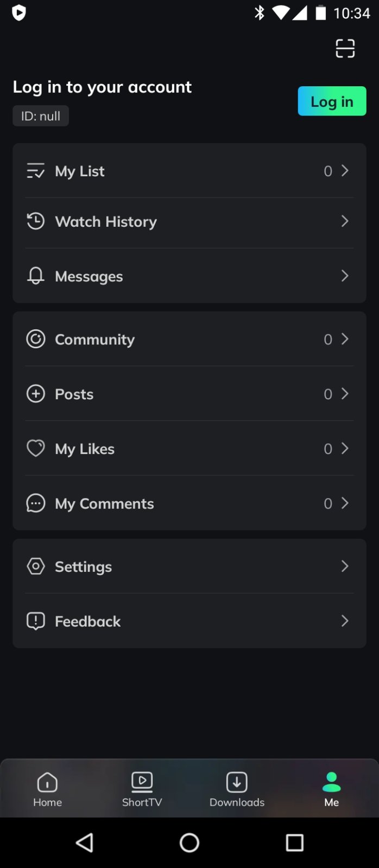This screenshot has height=868, width=379.
Task: Tap the My Likes heart icon
Action: coord(36,449)
